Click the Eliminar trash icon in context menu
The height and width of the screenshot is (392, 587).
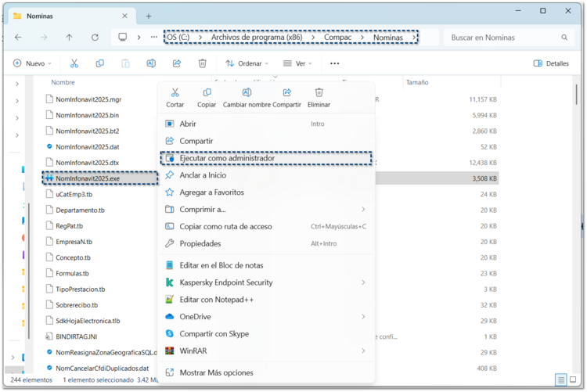pyautogui.click(x=319, y=93)
